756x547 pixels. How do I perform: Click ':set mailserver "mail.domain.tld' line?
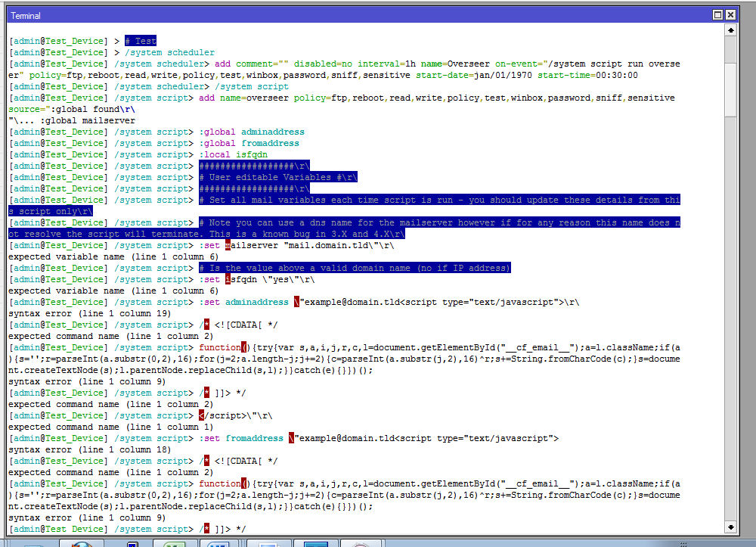tap(296, 246)
